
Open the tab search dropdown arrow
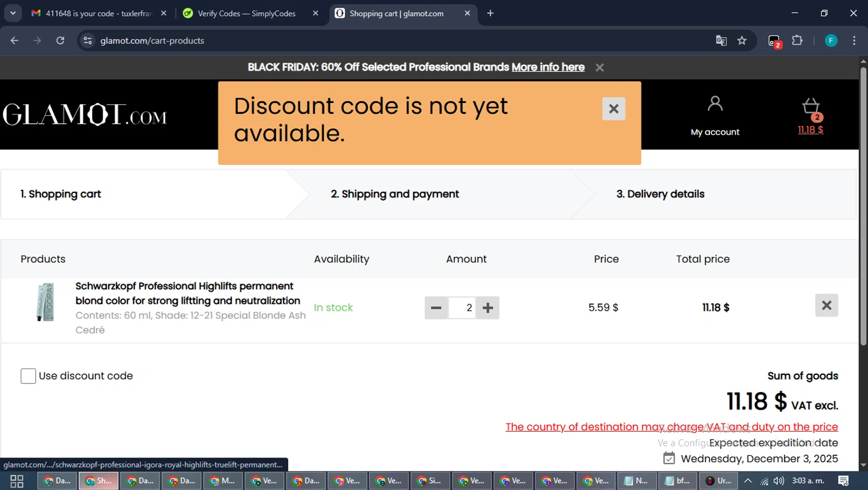click(13, 13)
